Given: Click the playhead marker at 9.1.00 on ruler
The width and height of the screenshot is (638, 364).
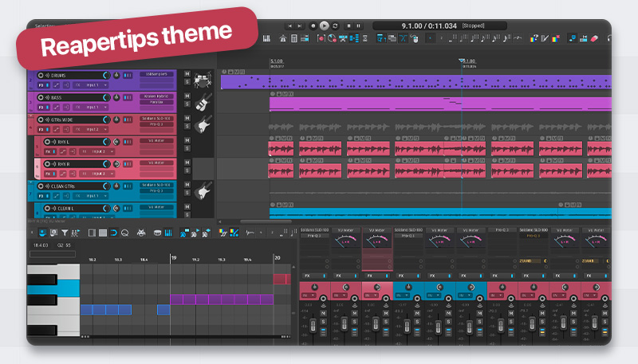Looking at the screenshot, I should [x=462, y=61].
